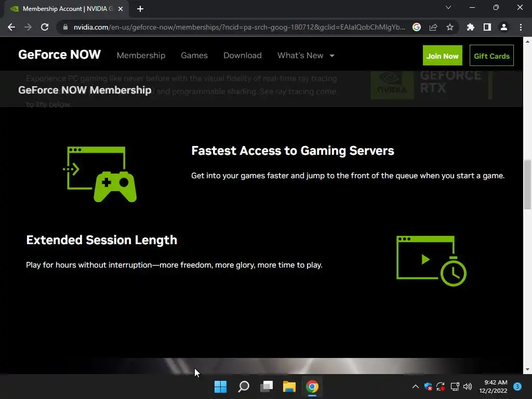
Task: Click the scrollbar up arrow
Action: [527, 42]
